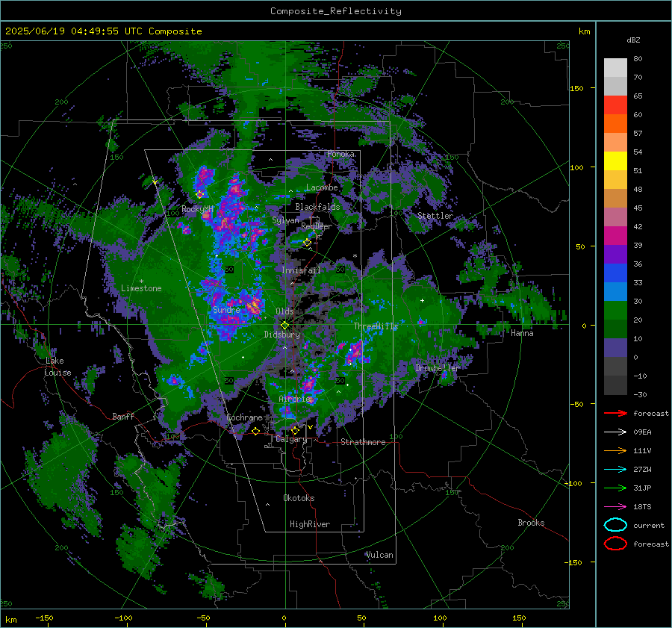Click the cyan current ellipse legend icon
The height and width of the screenshot is (628, 672).
coord(615,525)
